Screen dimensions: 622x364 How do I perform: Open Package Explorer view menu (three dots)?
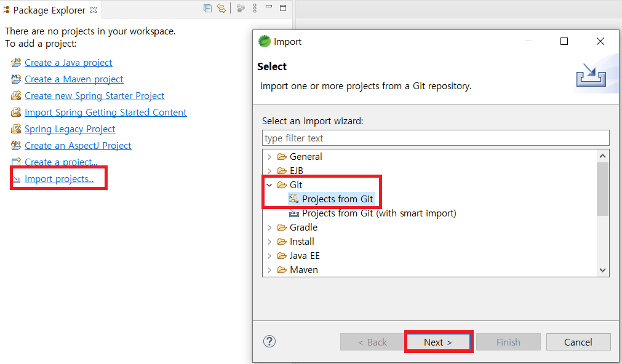[255, 9]
